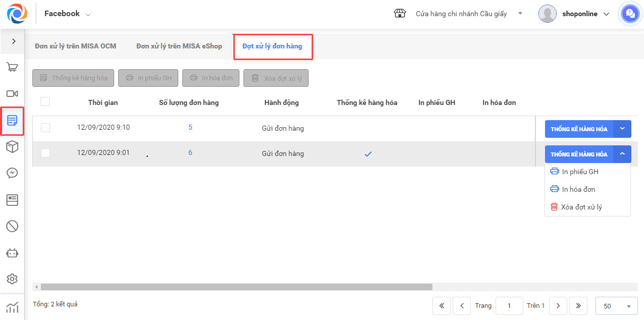Click the 12/09/2020 9:01 time cell

[104, 152]
